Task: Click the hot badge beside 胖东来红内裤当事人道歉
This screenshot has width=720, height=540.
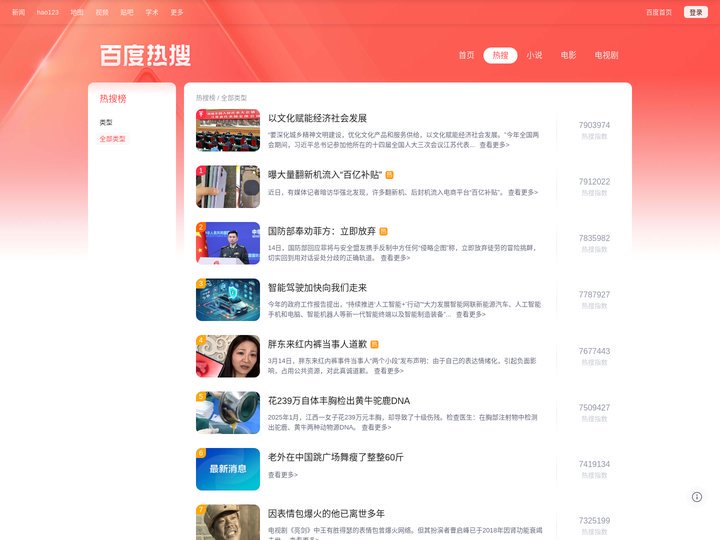Action: tap(374, 344)
